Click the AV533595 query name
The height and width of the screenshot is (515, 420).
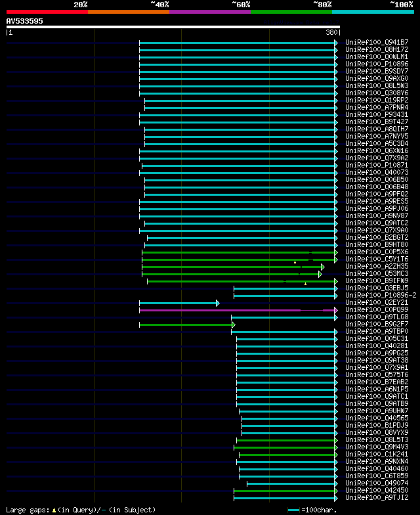25,21
